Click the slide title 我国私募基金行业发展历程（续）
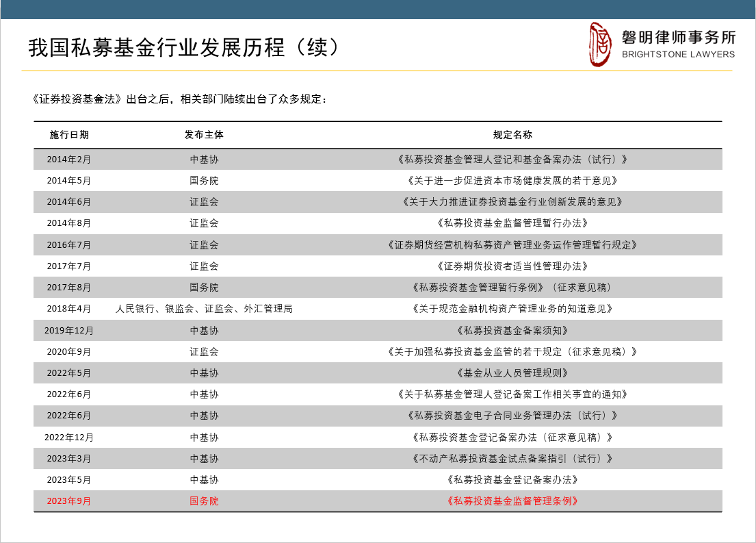 pyautogui.click(x=185, y=47)
